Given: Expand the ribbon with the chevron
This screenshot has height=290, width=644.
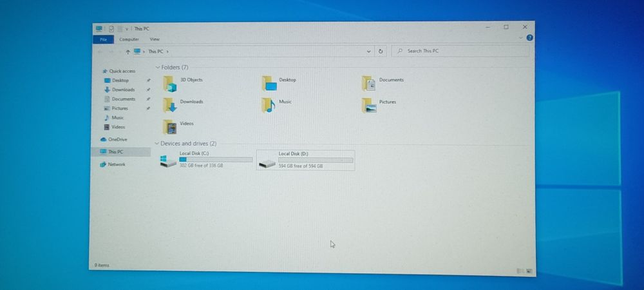Looking at the screenshot, I should tap(521, 38).
